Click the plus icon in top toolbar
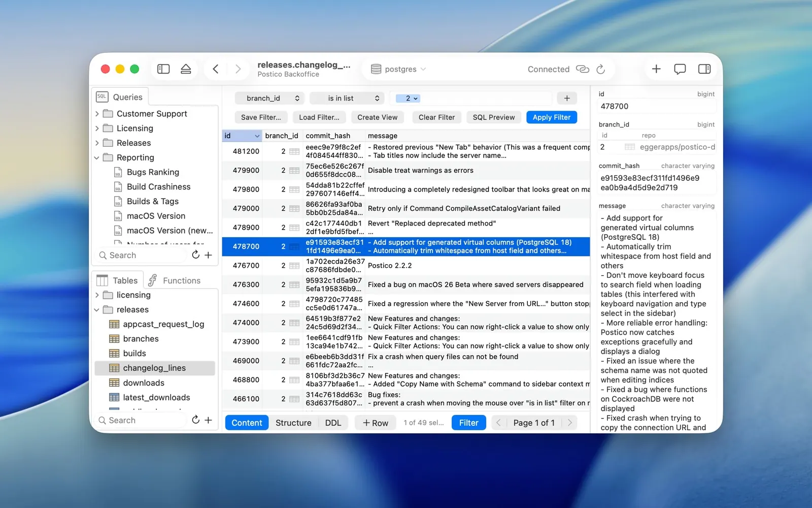Screen dimensions: 812x508 click(656, 69)
